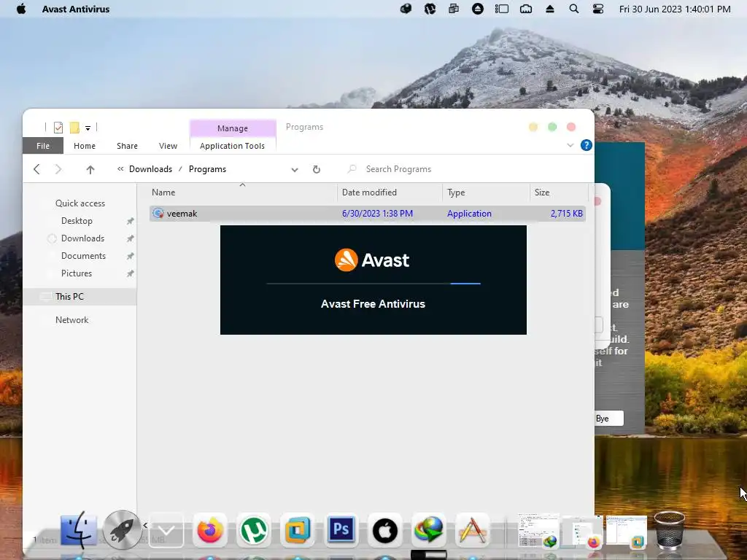The height and width of the screenshot is (560, 747).
Task: Navigate back in Explorer
Action: click(36, 169)
